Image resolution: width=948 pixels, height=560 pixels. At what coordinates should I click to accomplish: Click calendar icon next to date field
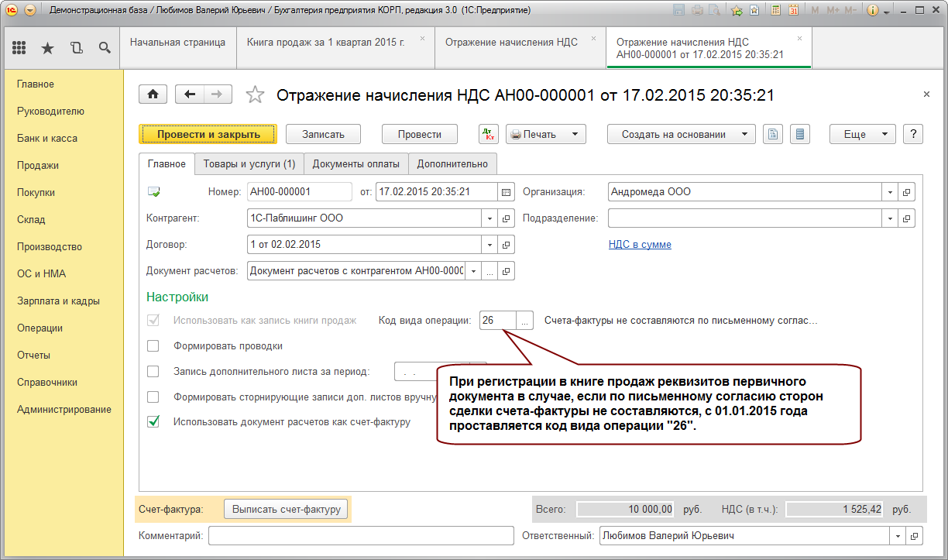[x=506, y=192]
